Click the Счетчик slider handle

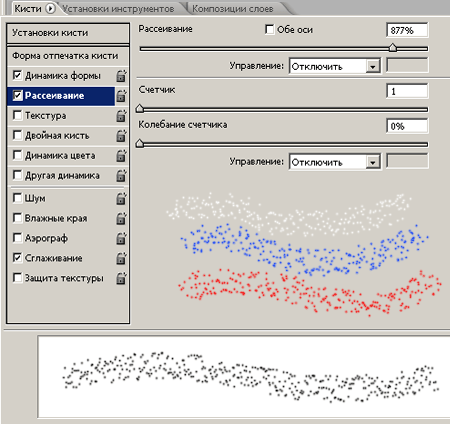point(140,108)
